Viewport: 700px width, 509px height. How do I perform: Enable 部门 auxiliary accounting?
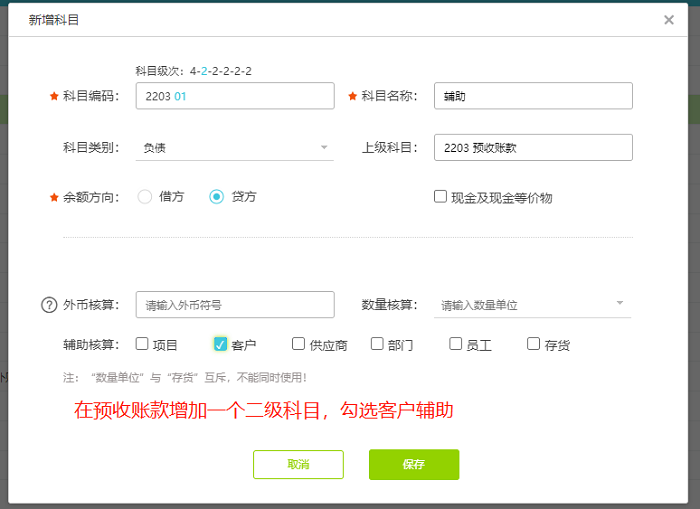pyautogui.click(x=377, y=344)
